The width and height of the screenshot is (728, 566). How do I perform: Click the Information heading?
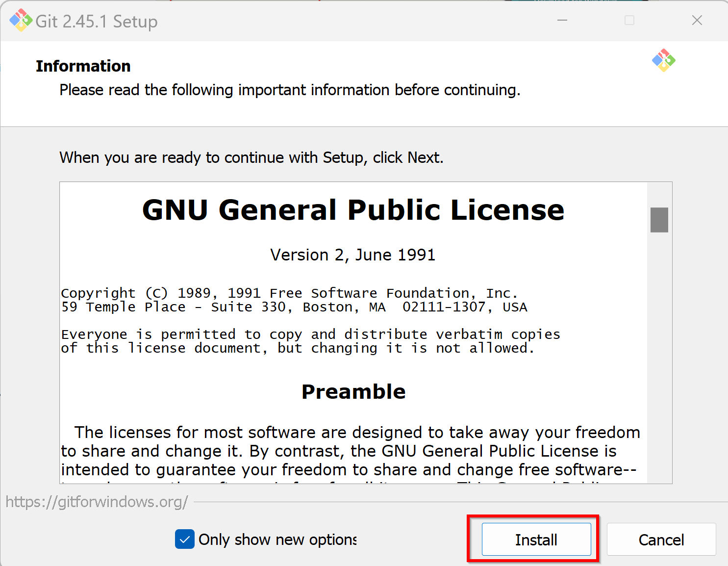pos(83,66)
